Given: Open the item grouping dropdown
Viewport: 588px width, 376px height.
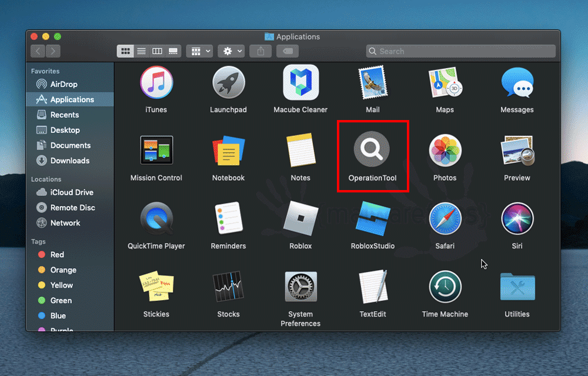Looking at the screenshot, I should [x=199, y=51].
